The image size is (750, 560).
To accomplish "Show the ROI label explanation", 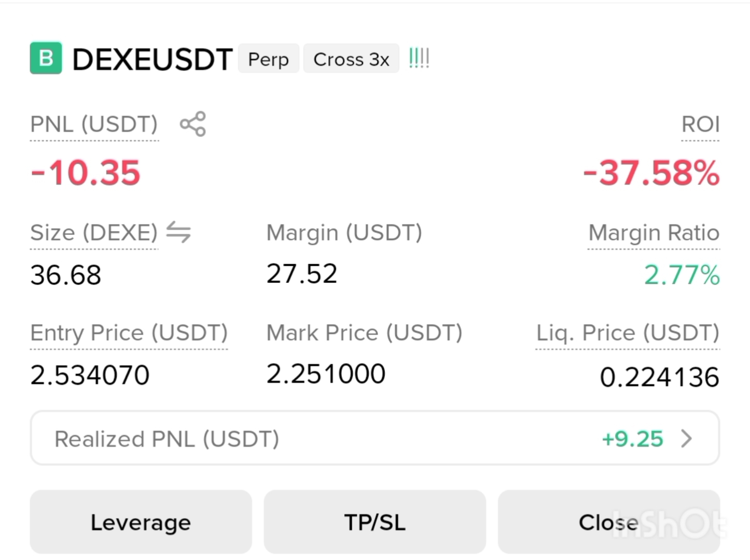I will [x=700, y=124].
